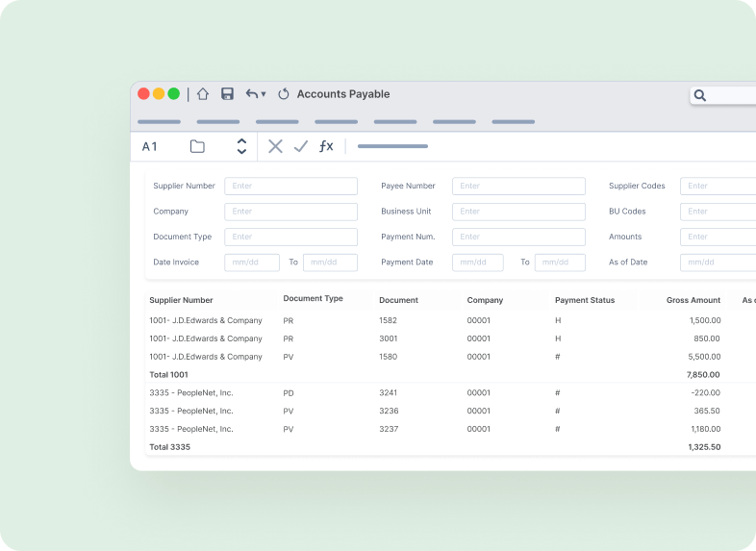The image size is (756, 551).
Task: Click the Gross Amount column header
Action: click(x=693, y=300)
